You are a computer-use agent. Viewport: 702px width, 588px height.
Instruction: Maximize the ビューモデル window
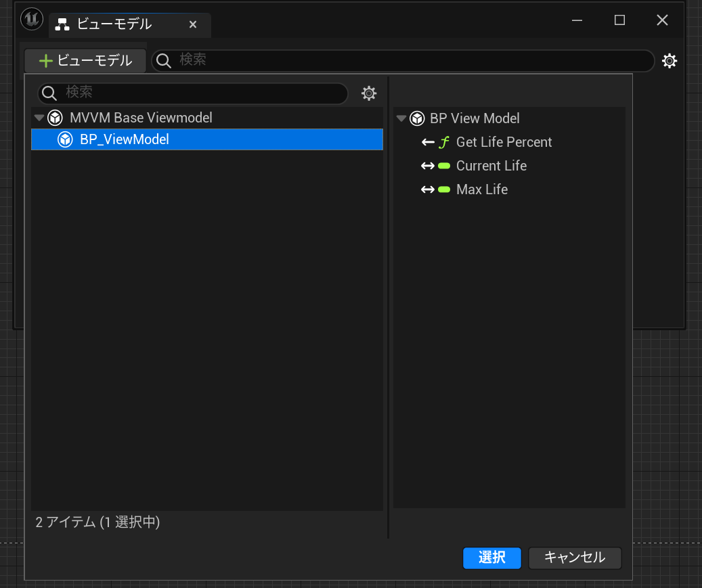point(619,20)
